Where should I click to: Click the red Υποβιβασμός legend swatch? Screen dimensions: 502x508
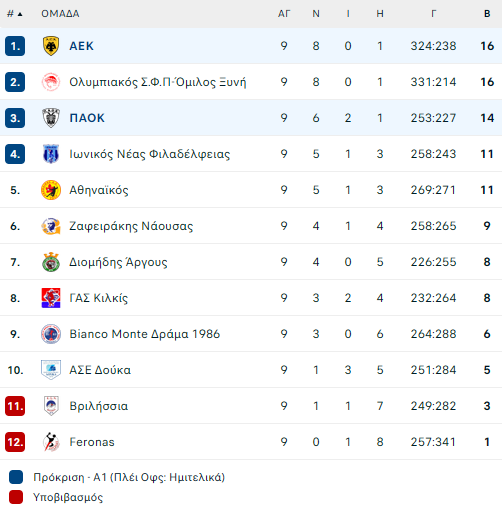coord(16,497)
